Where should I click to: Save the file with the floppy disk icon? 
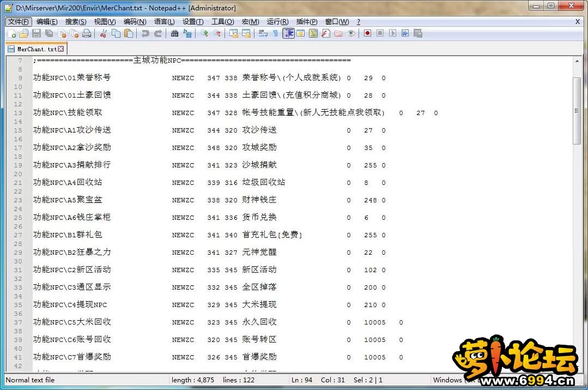pyautogui.click(x=37, y=34)
